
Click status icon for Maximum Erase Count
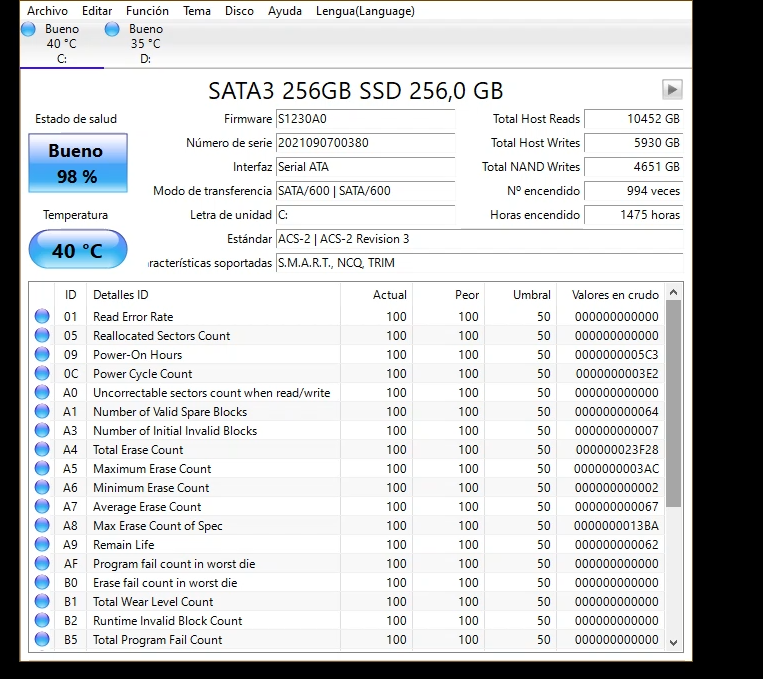point(42,468)
